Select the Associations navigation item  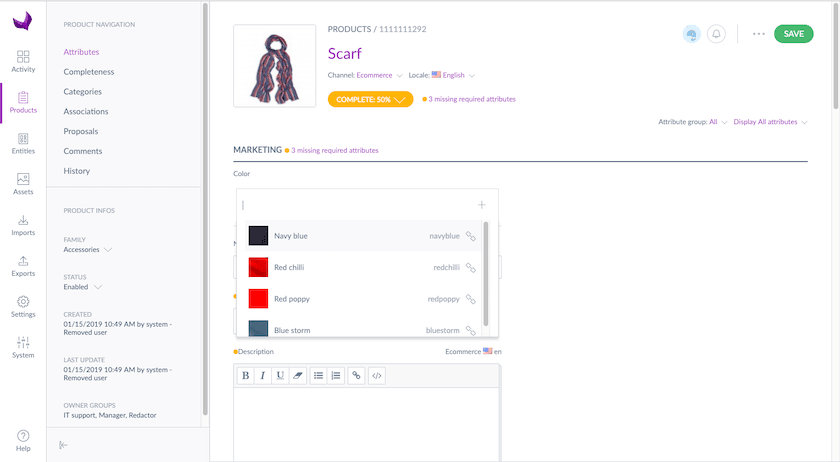click(86, 111)
